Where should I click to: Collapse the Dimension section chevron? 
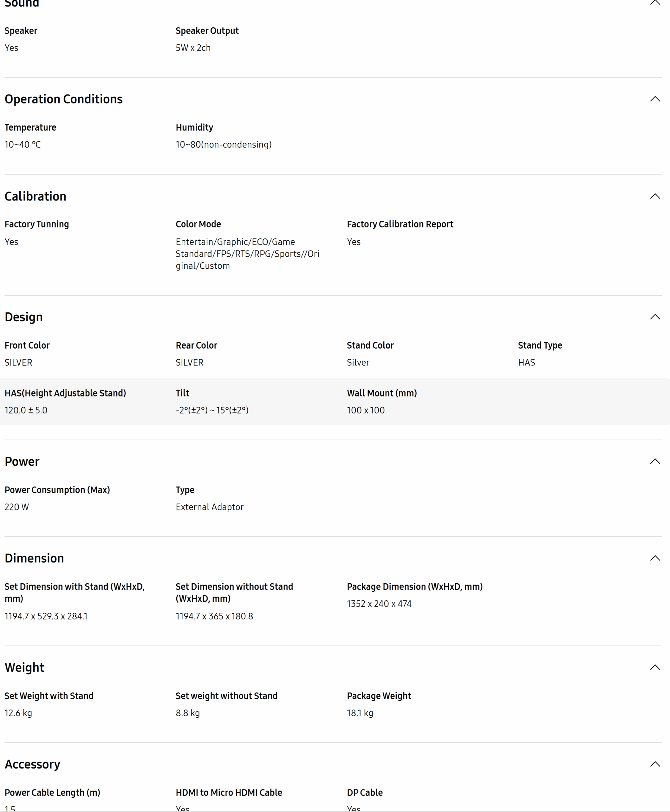coord(655,558)
